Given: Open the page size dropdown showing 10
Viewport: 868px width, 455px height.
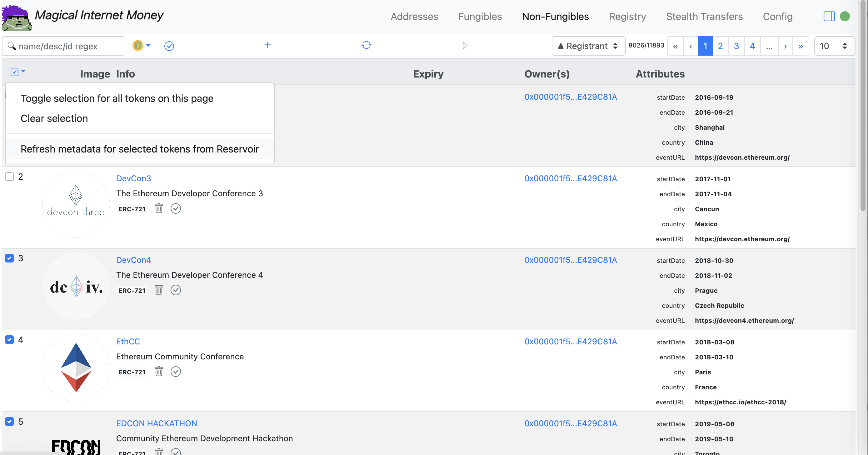Looking at the screenshot, I should (834, 46).
